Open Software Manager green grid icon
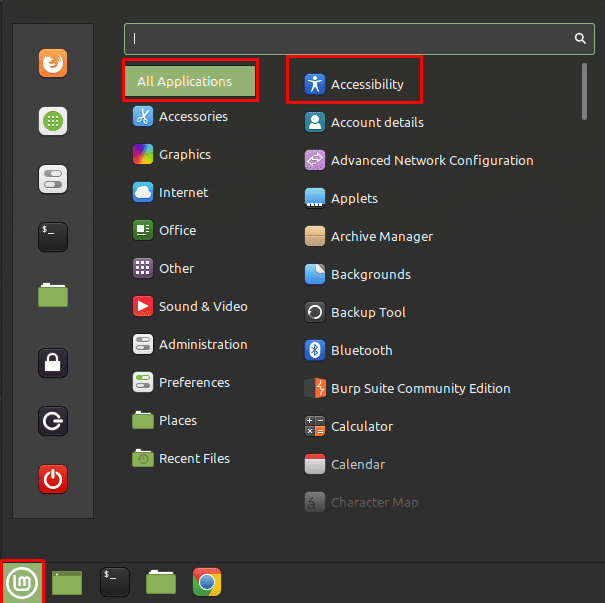Viewport: 605px width, 603px height. coord(53,121)
